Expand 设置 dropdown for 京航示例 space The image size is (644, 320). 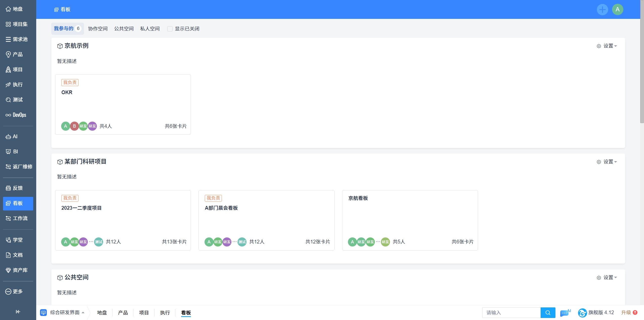point(607,46)
